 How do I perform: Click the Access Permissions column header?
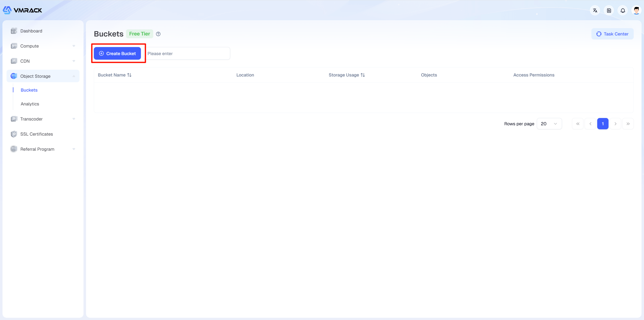coord(534,75)
